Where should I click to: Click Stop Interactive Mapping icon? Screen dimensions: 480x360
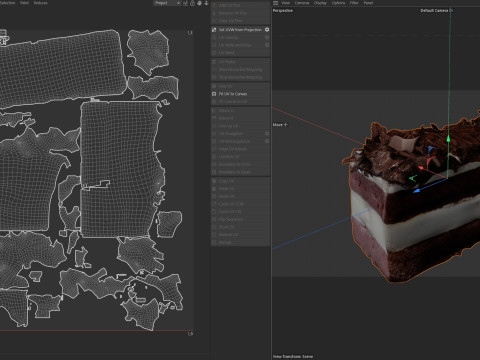click(214, 77)
